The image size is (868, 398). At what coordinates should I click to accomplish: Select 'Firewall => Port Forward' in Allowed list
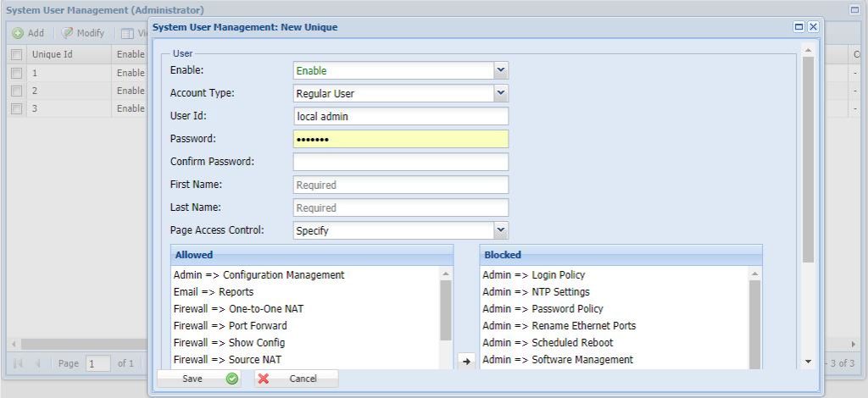click(x=230, y=326)
